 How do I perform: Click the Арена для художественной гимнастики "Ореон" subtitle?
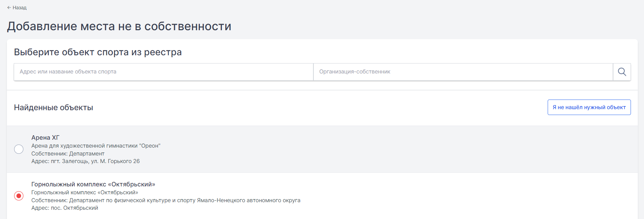[x=96, y=146]
